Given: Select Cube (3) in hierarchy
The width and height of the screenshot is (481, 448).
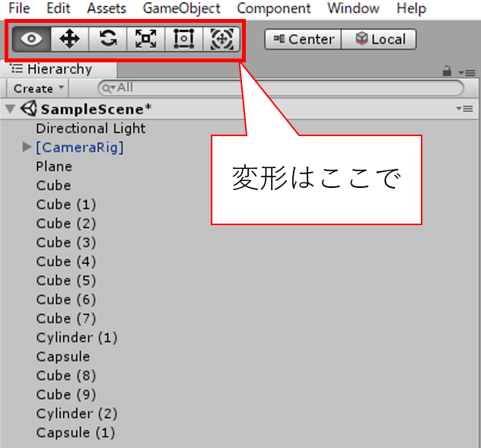Looking at the screenshot, I should point(66,243).
